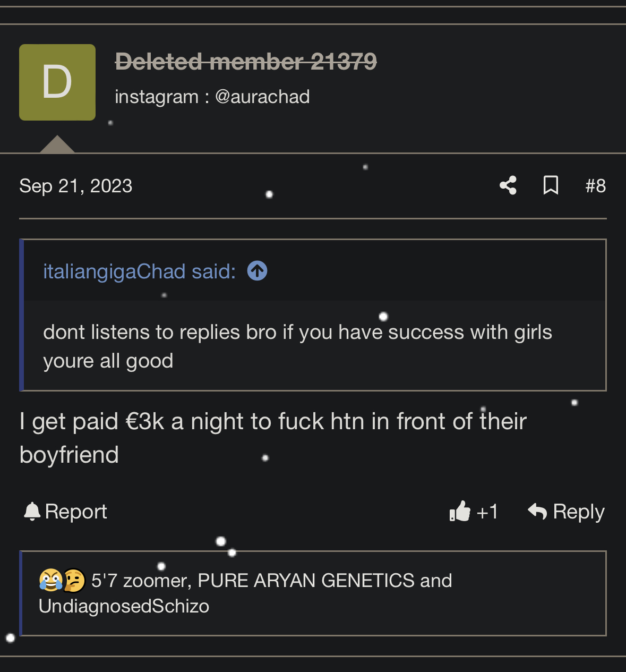Bookmark this post with the bookmark icon
This screenshot has width=626, height=672.
pos(551,185)
